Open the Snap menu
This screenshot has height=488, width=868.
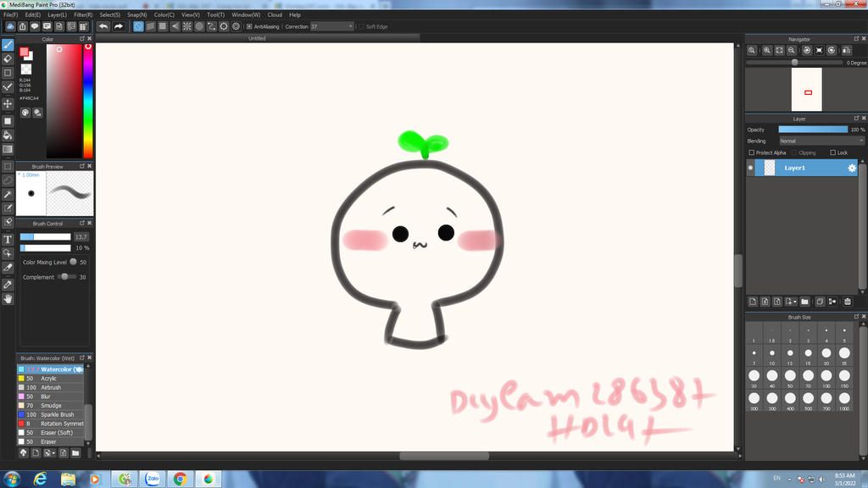136,15
